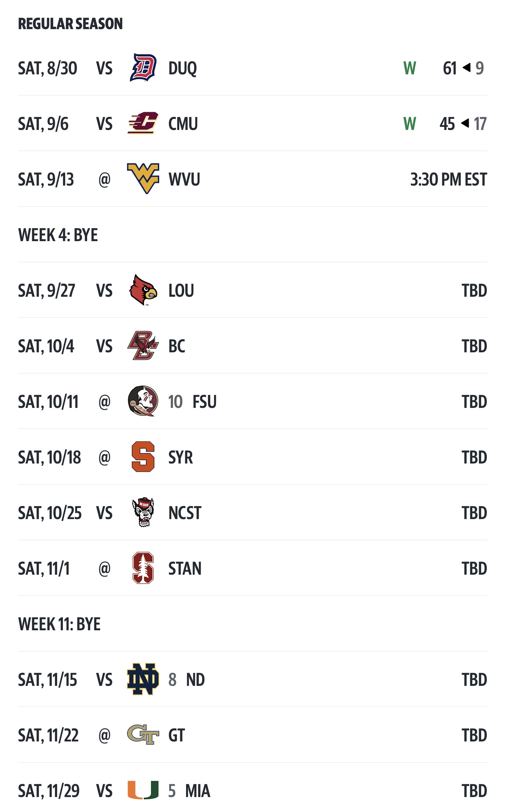This screenshot has height=812, width=506.
Task: Select the FSU team name
Action: tap(204, 402)
